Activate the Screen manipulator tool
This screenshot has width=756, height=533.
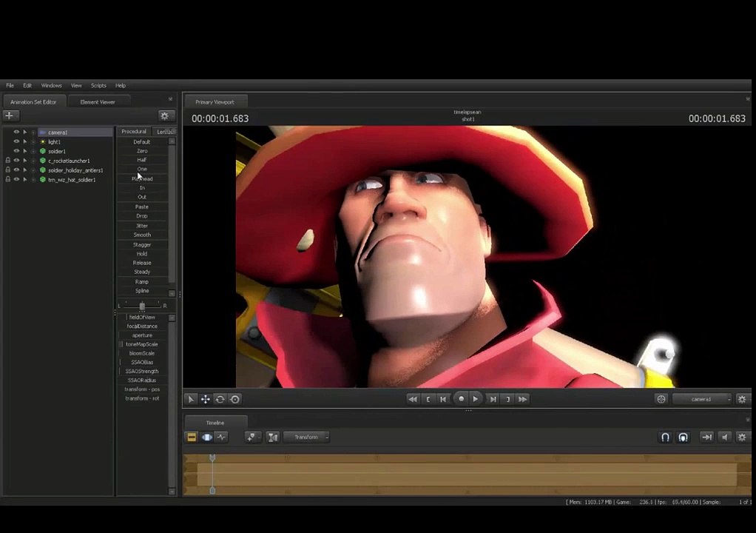235,400
